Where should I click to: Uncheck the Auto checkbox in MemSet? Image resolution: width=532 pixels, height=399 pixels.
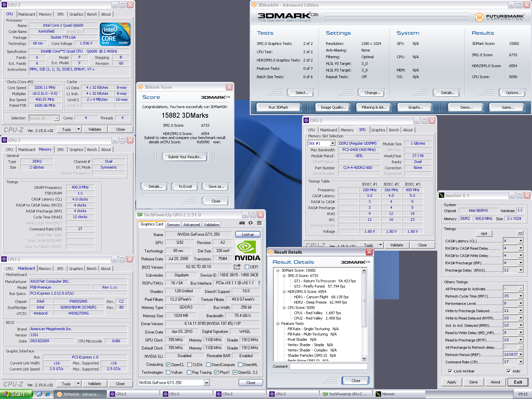[509, 371]
